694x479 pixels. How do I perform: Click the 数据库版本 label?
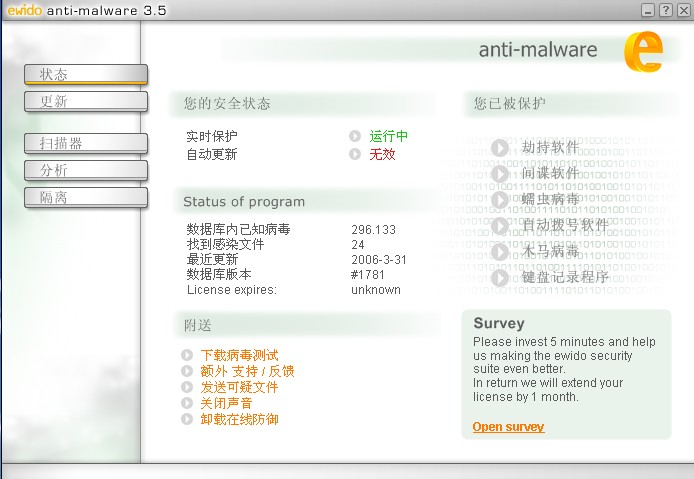coord(219,274)
